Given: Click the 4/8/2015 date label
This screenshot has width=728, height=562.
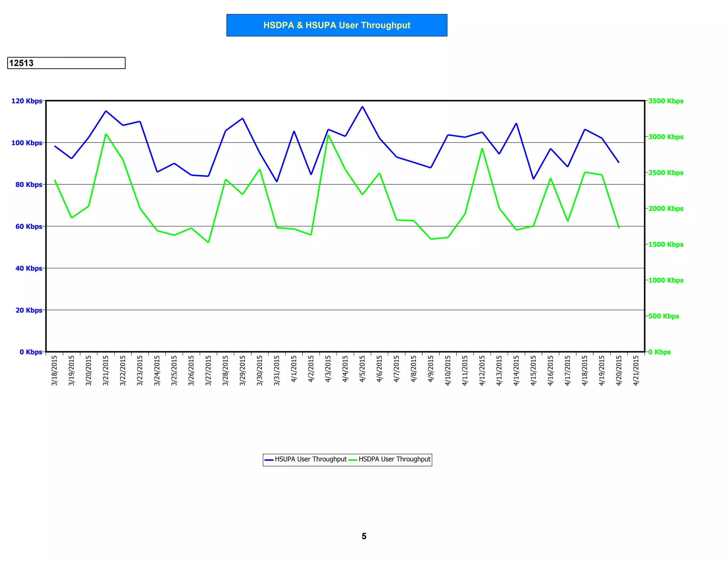Looking at the screenshot, I should (x=413, y=369).
